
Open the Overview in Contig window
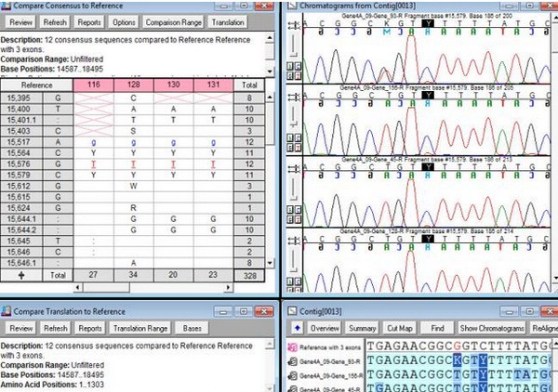point(325,328)
